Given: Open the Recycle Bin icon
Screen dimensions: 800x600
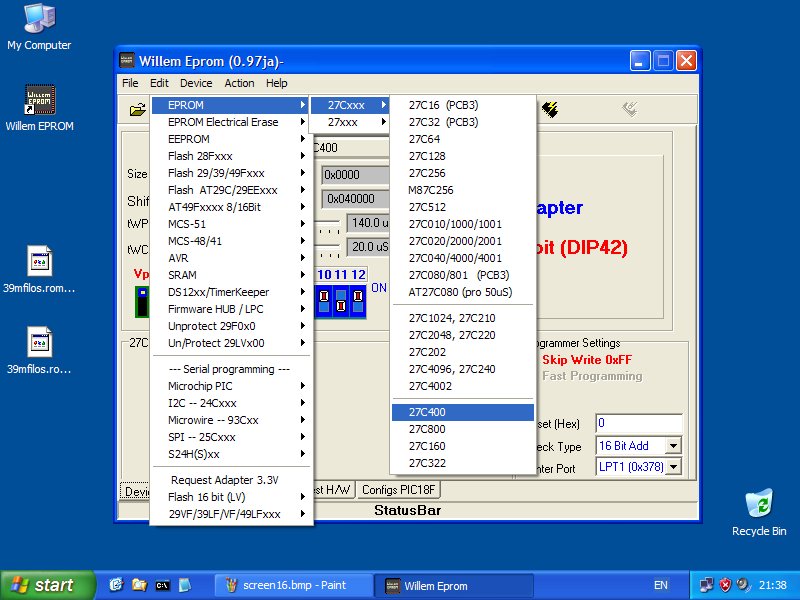Looking at the screenshot, I should tap(759, 512).
